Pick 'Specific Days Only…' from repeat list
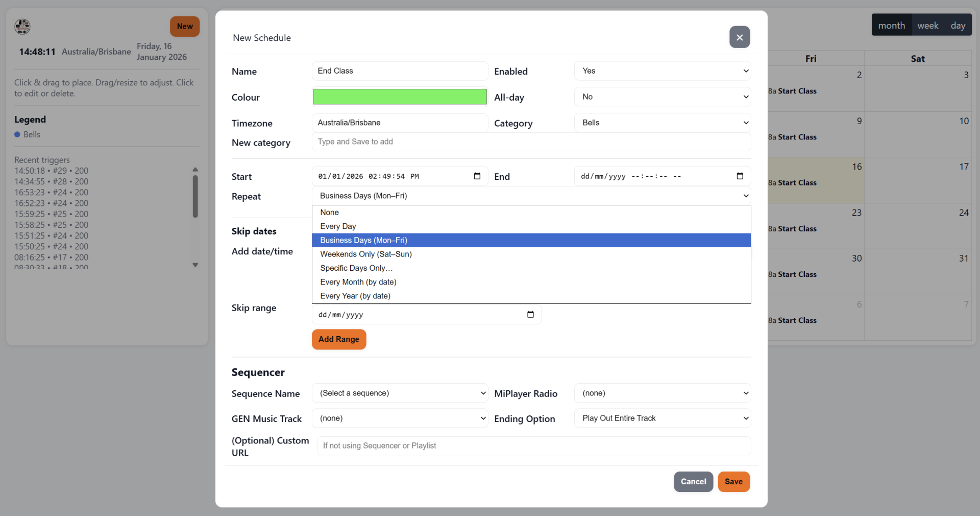Viewport: 980px width, 516px height. tap(356, 268)
